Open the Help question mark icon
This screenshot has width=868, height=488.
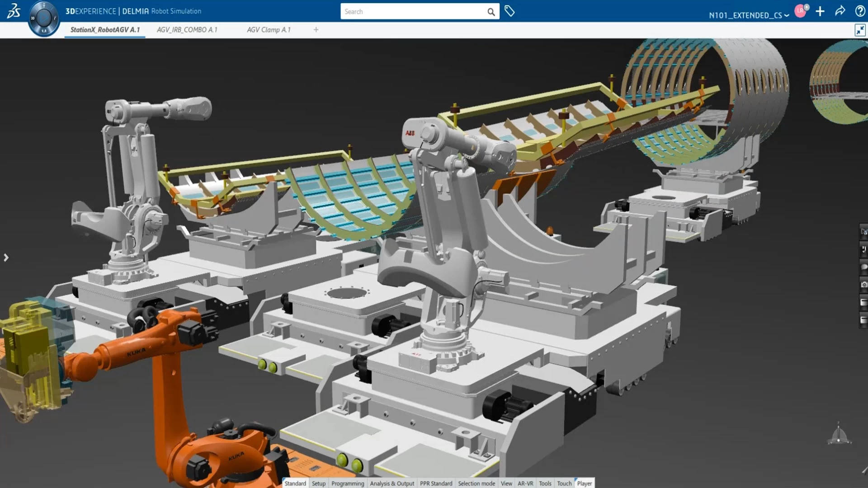coord(860,11)
